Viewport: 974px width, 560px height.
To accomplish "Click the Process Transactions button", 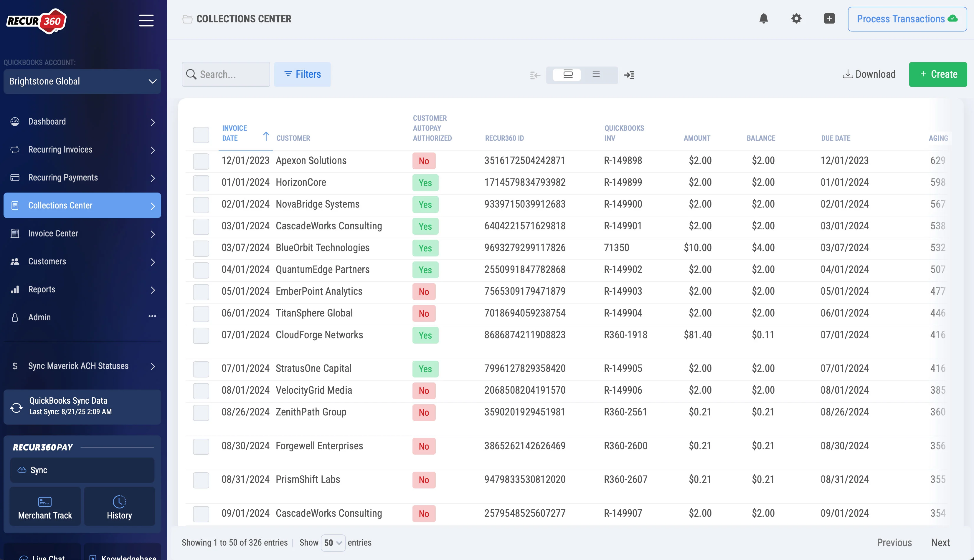I will [x=907, y=19].
